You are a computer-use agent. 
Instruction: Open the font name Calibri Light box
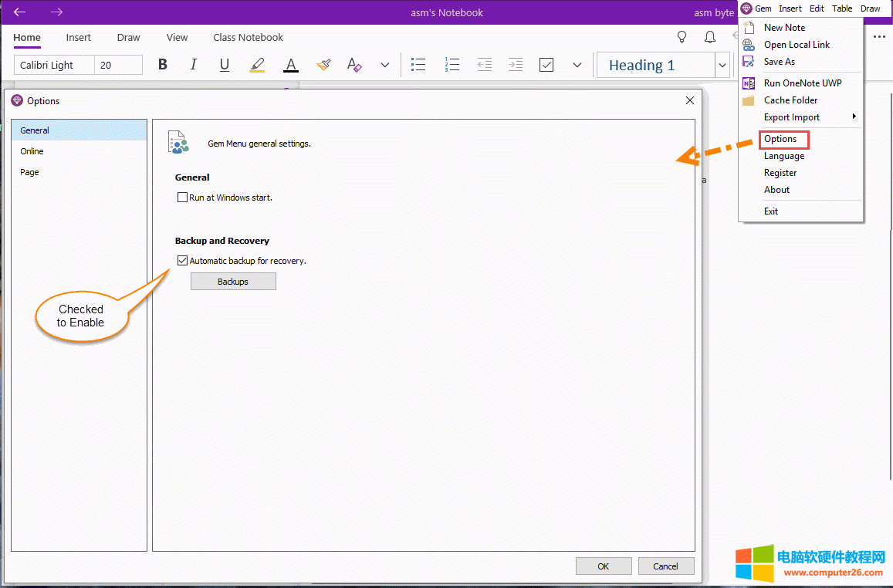coord(54,65)
